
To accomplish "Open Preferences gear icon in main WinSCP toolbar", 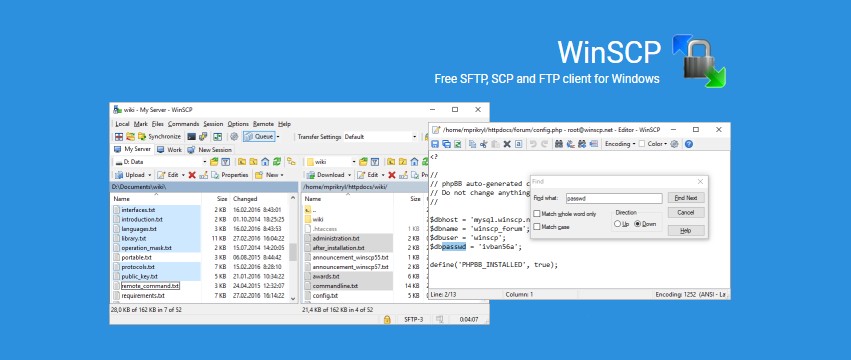I will (234, 136).
